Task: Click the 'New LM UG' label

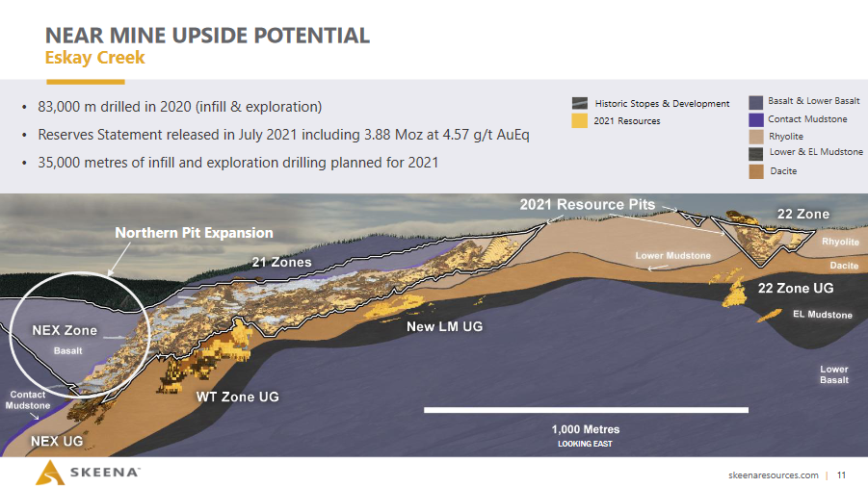Action: pos(444,326)
